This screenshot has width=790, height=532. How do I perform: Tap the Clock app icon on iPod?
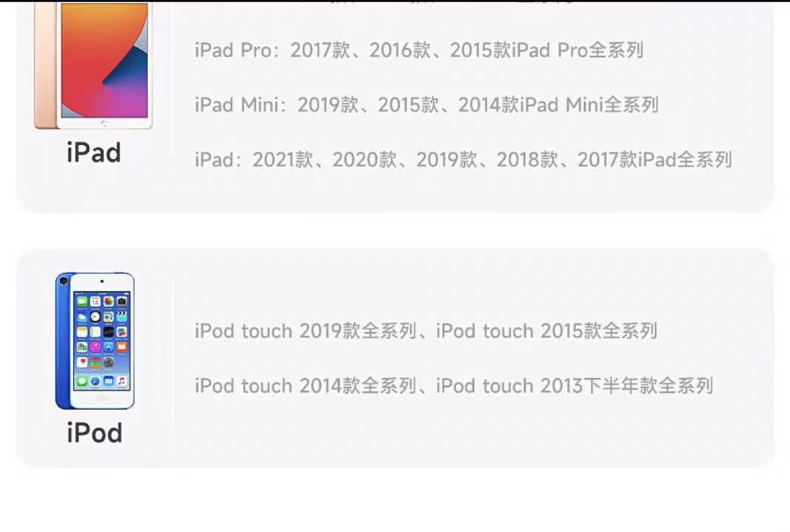point(96,317)
